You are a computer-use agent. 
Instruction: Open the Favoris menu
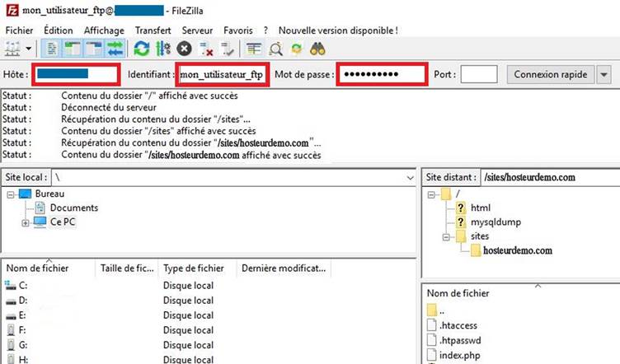(238, 30)
